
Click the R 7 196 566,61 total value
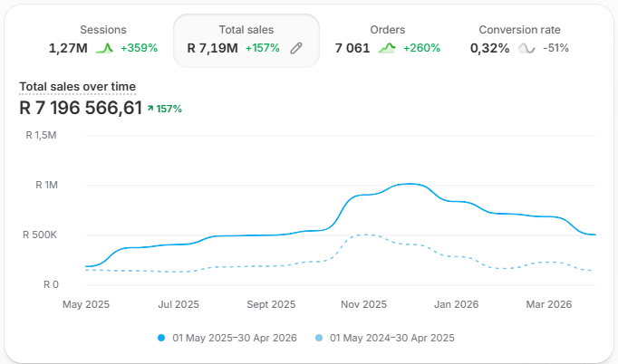pos(81,108)
